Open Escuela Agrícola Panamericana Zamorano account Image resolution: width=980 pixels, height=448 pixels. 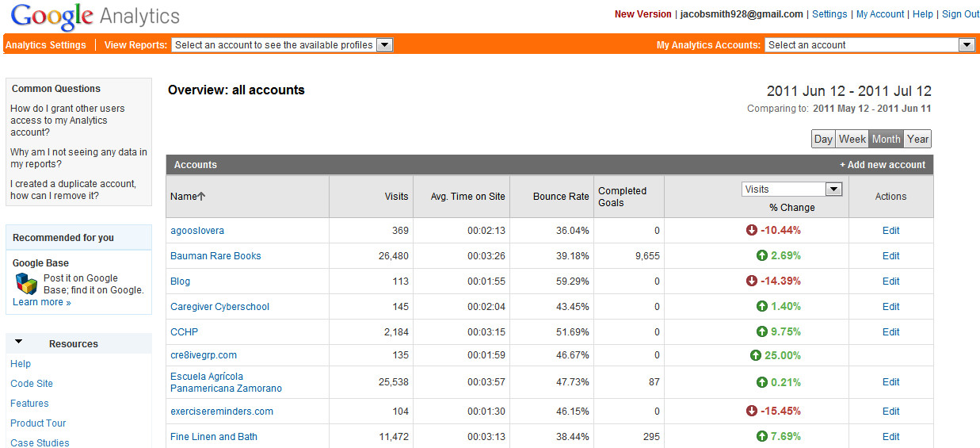(x=226, y=382)
